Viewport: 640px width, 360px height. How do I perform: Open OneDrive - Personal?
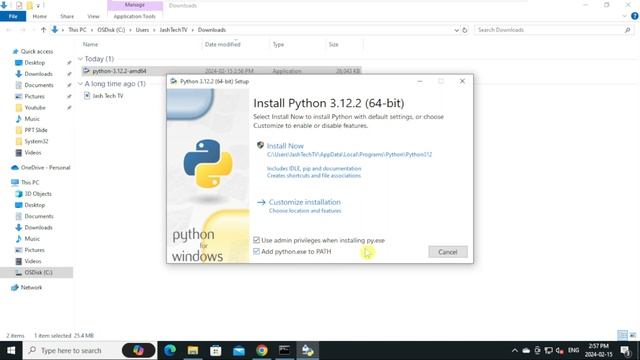click(45, 167)
